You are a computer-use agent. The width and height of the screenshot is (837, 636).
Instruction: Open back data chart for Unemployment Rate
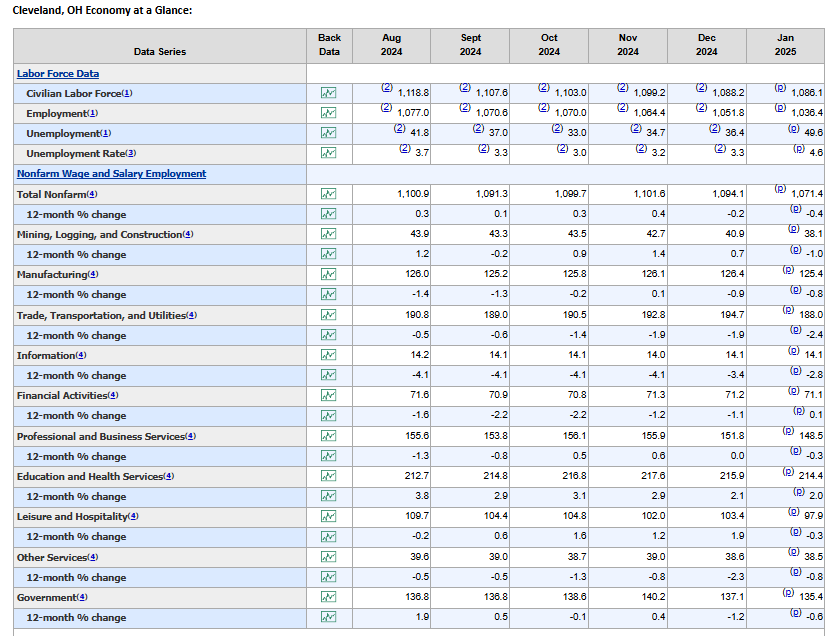pyautogui.click(x=328, y=153)
